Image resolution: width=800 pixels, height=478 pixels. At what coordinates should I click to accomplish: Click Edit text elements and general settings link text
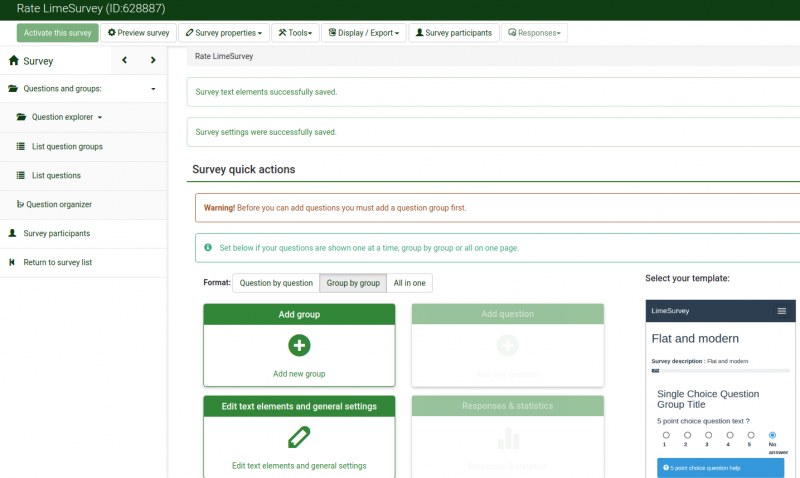pos(299,466)
